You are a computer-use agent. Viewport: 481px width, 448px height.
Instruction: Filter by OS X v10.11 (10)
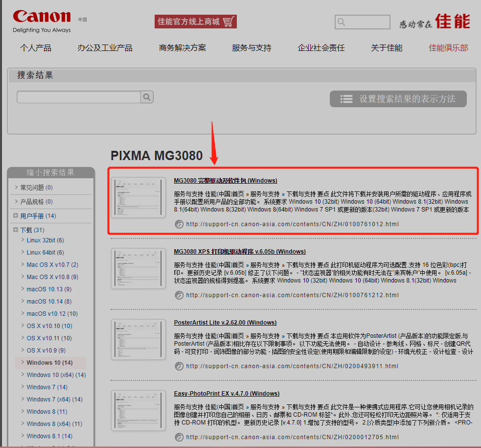point(49,338)
